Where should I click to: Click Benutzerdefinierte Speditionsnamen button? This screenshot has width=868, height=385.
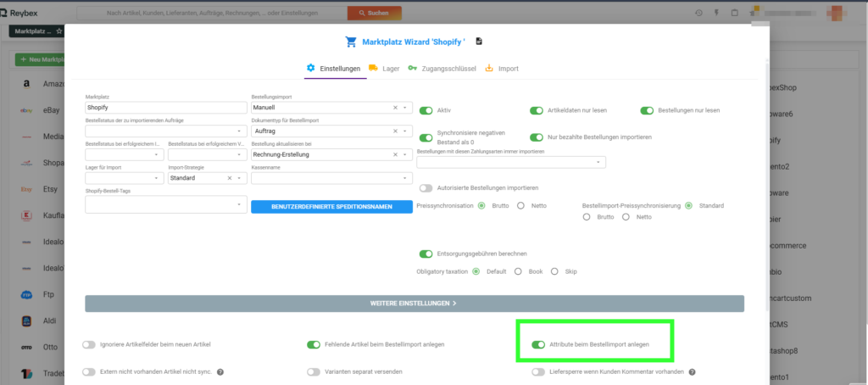(x=331, y=207)
